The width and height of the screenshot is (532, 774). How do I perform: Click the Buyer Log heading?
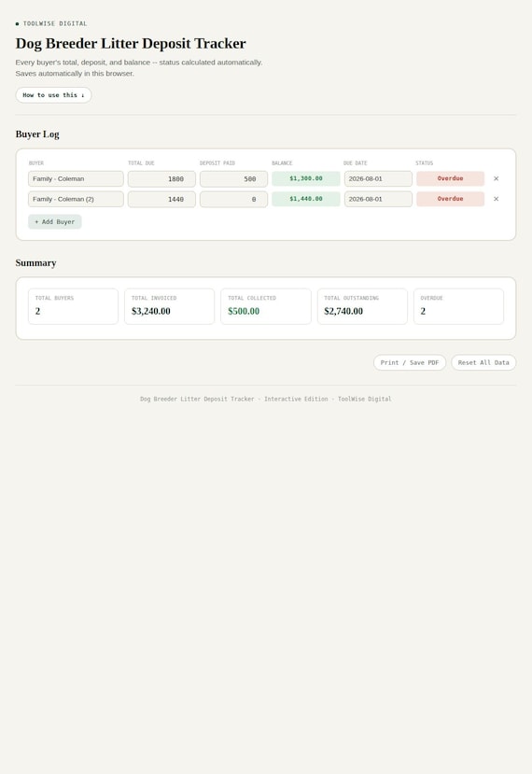coord(37,134)
